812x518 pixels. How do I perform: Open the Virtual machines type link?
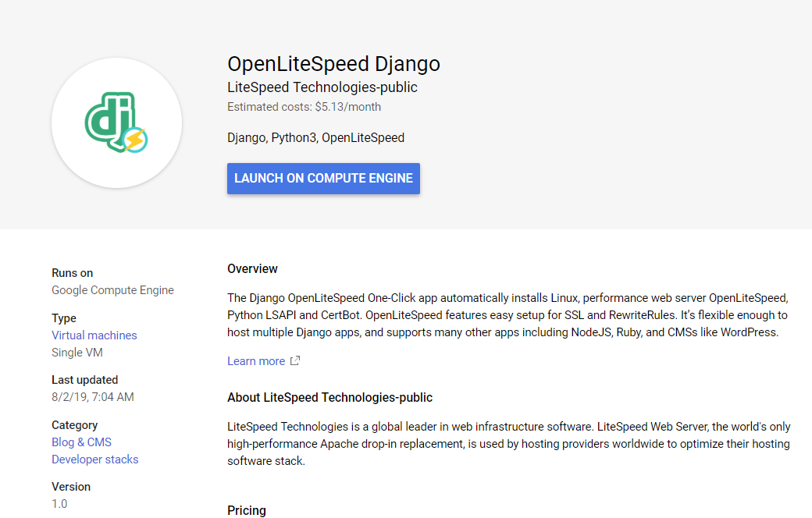(94, 335)
